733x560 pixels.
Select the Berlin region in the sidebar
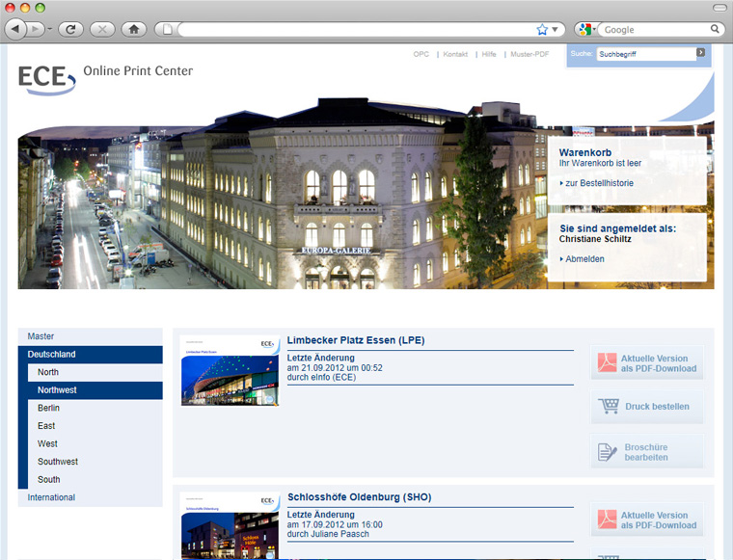tap(48, 409)
